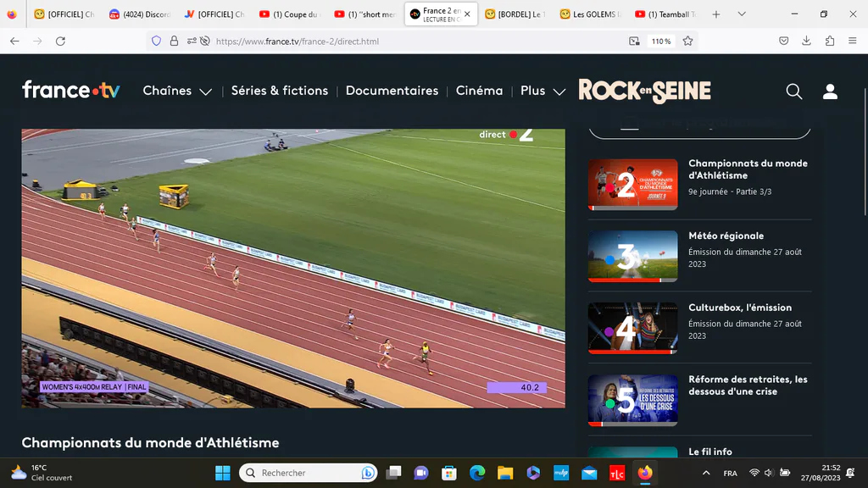Click the autoplay blocked icon in address bar
The height and width of the screenshot is (488, 868).
coord(205,41)
